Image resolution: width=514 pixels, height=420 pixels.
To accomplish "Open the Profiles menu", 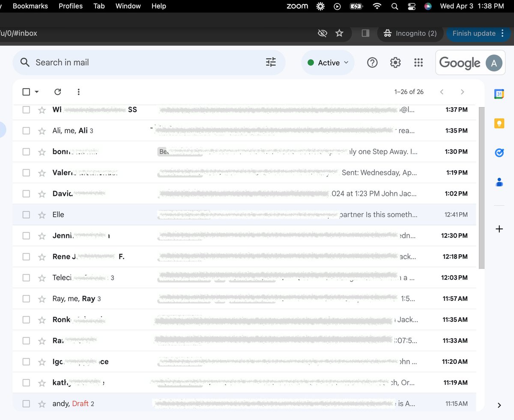I will coord(71,6).
